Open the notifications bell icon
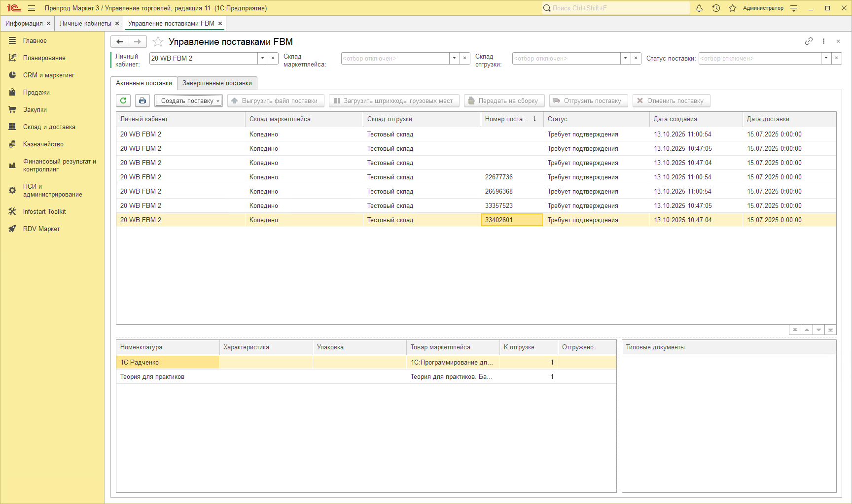The image size is (852, 504). (x=699, y=8)
